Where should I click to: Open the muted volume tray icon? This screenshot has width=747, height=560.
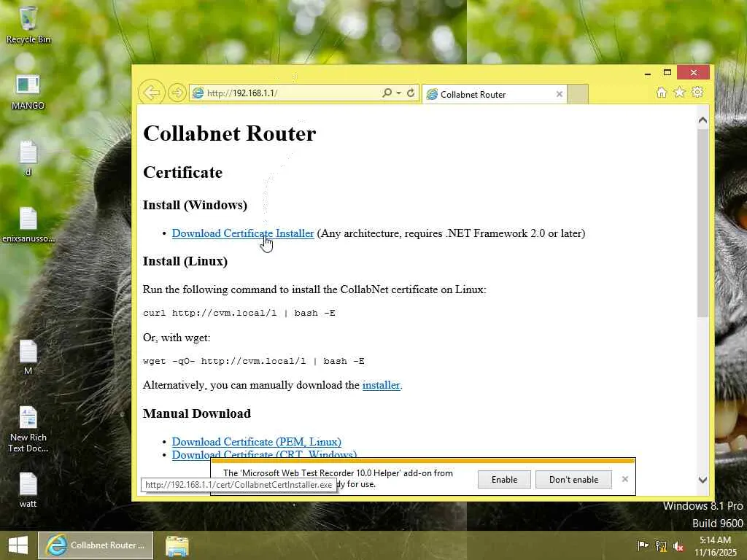[x=678, y=546]
